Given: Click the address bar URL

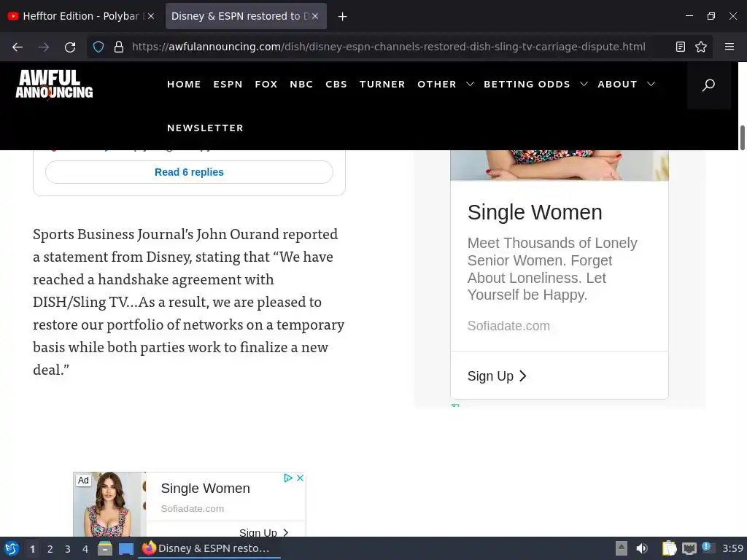Looking at the screenshot, I should tap(389, 47).
